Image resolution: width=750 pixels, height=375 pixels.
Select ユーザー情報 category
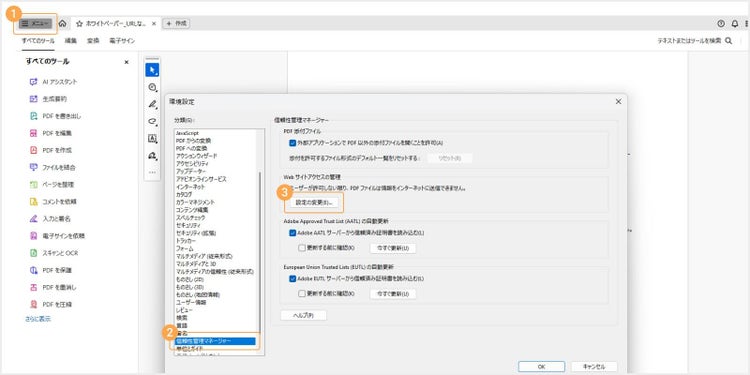(x=191, y=302)
